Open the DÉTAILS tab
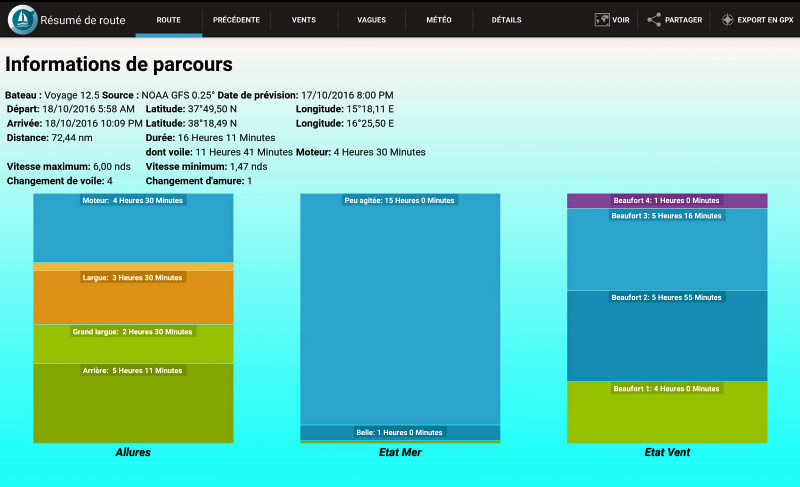Image resolution: width=800 pixels, height=487 pixels. pyautogui.click(x=506, y=20)
